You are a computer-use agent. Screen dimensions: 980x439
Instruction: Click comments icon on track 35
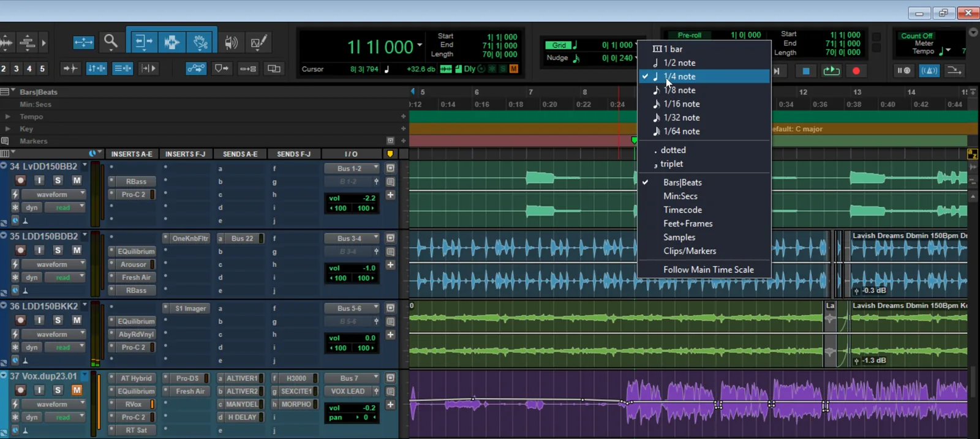(x=390, y=252)
